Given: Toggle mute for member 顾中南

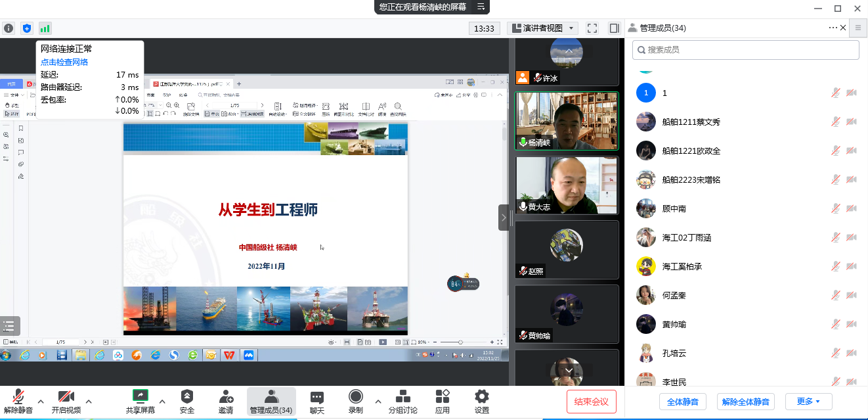Looking at the screenshot, I should [x=835, y=209].
